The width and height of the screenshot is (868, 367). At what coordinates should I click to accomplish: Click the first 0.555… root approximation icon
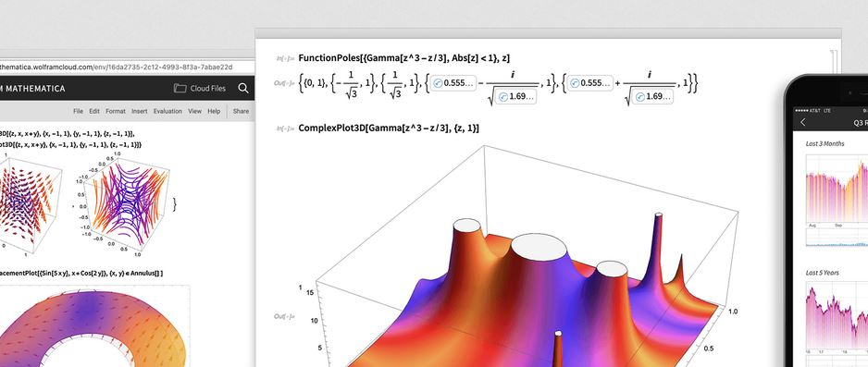click(x=437, y=83)
